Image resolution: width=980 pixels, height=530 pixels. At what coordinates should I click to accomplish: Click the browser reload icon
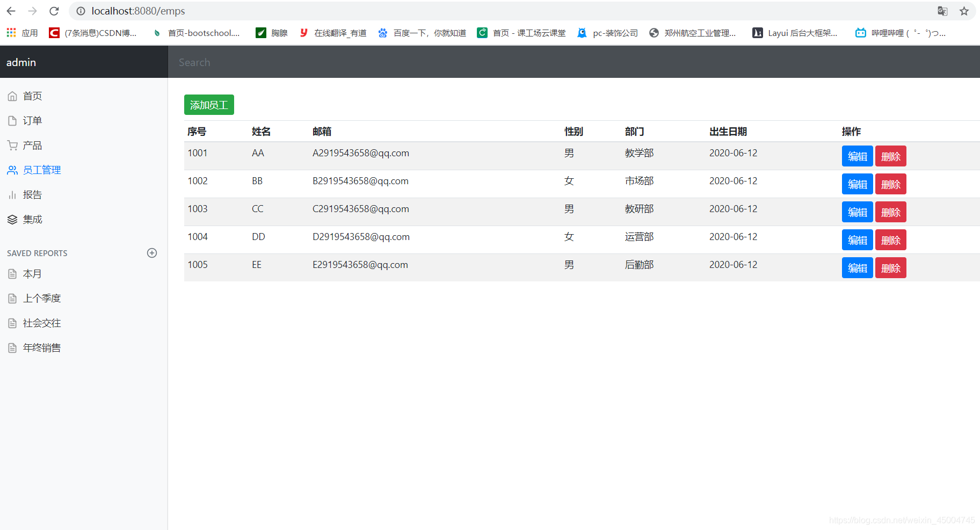pyautogui.click(x=54, y=11)
